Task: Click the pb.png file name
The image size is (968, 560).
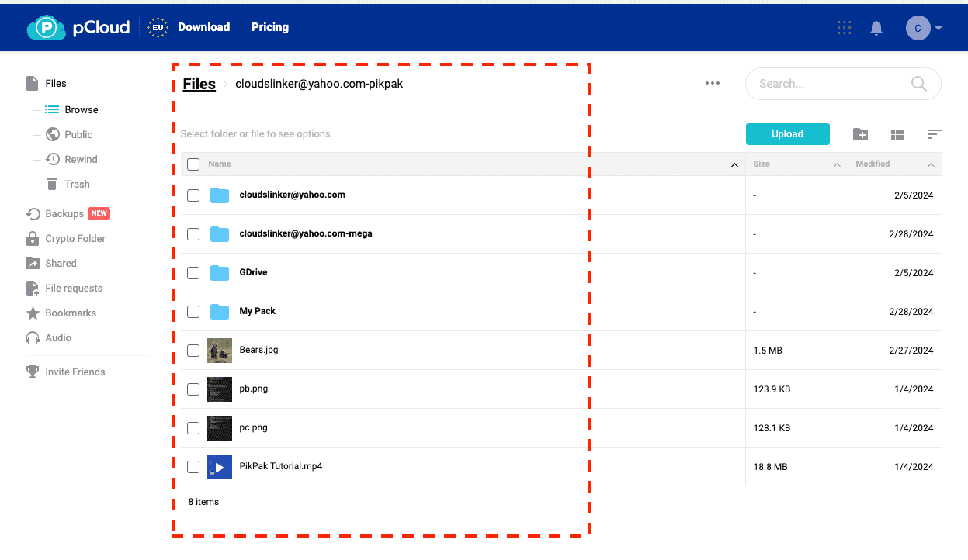Action: [x=254, y=389]
